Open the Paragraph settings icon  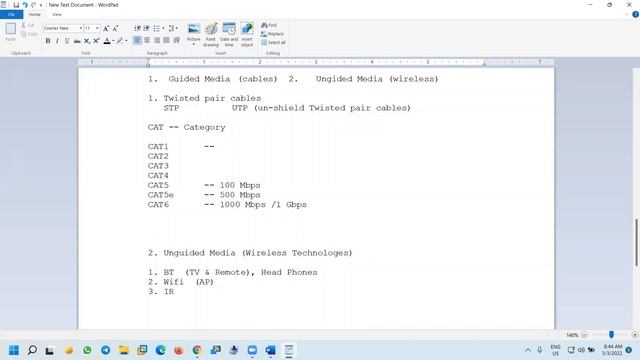click(x=176, y=40)
